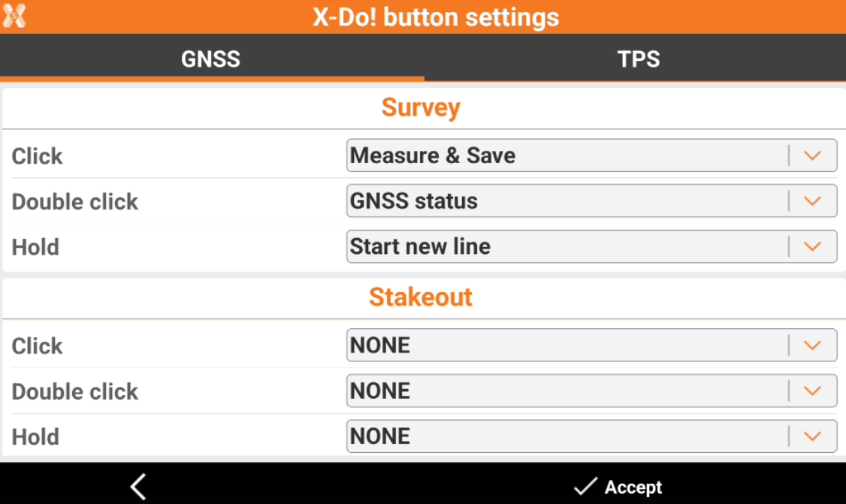Screen dimensions: 846x504
Task: Click the Survey section header
Action: [421, 107]
